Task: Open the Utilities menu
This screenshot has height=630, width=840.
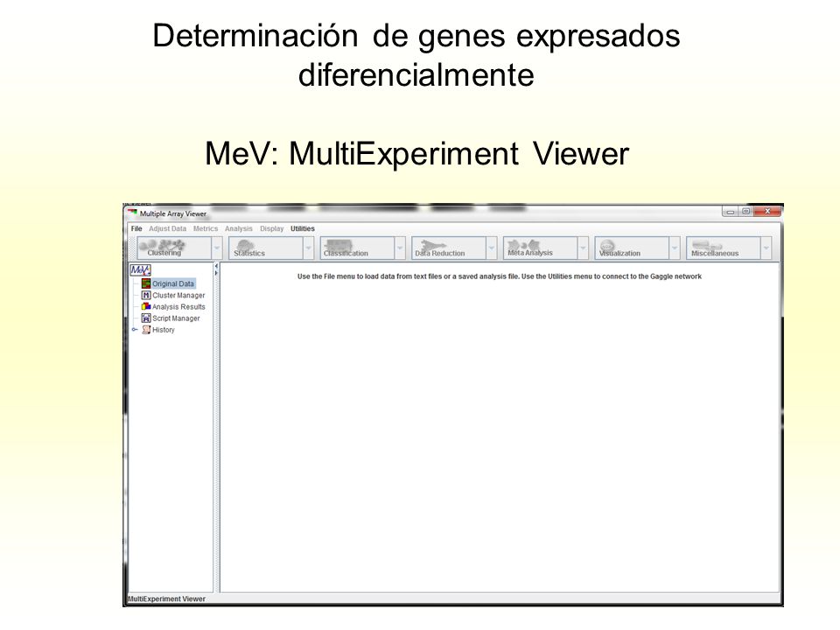Action: [x=303, y=228]
